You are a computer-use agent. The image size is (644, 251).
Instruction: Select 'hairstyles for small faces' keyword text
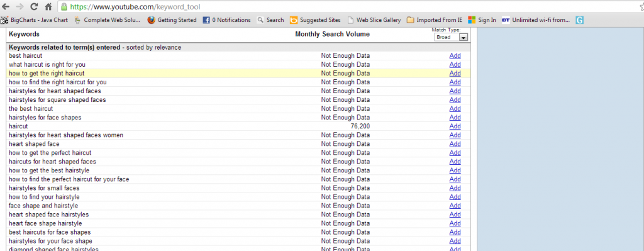pyautogui.click(x=44, y=188)
